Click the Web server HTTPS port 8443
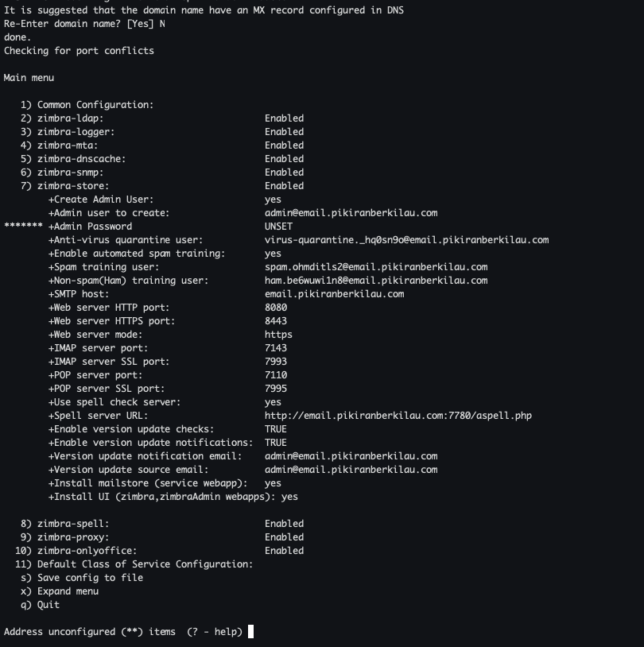The height and width of the screenshot is (647, 644). [276, 321]
